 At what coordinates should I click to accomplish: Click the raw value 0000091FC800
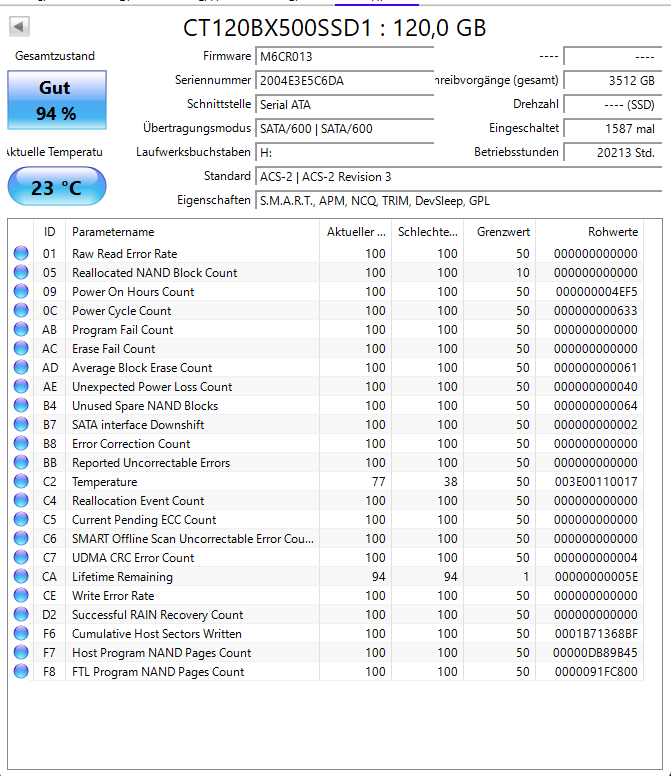click(596, 672)
